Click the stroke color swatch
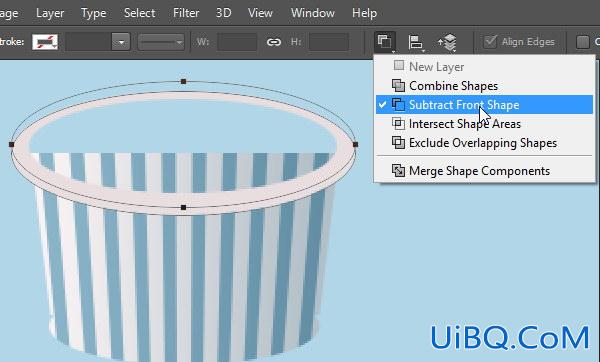600x362 pixels. click(45, 42)
